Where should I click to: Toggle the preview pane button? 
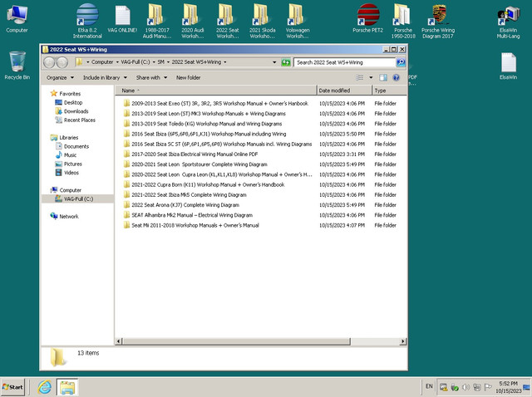(383, 77)
